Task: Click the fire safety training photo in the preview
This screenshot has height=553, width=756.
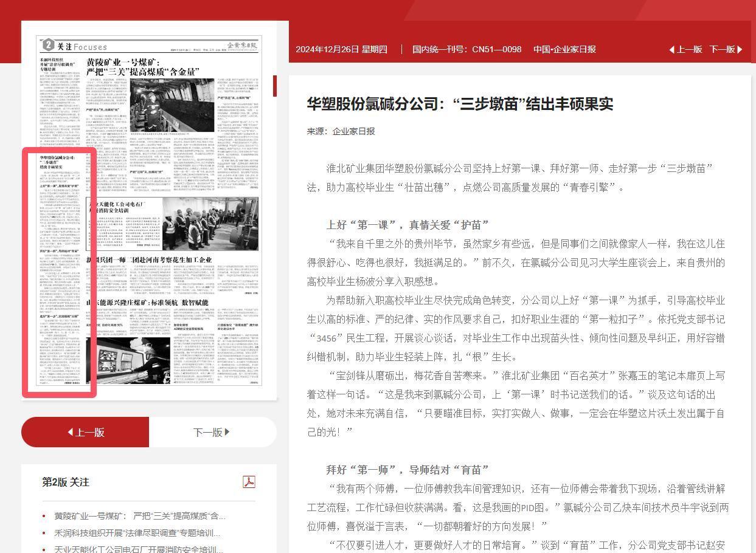Action: [x=210, y=224]
